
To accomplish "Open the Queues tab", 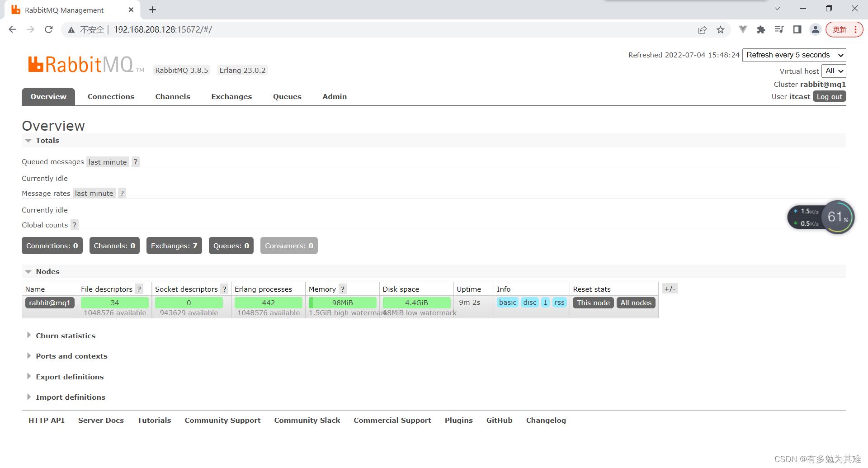I will tap(287, 96).
